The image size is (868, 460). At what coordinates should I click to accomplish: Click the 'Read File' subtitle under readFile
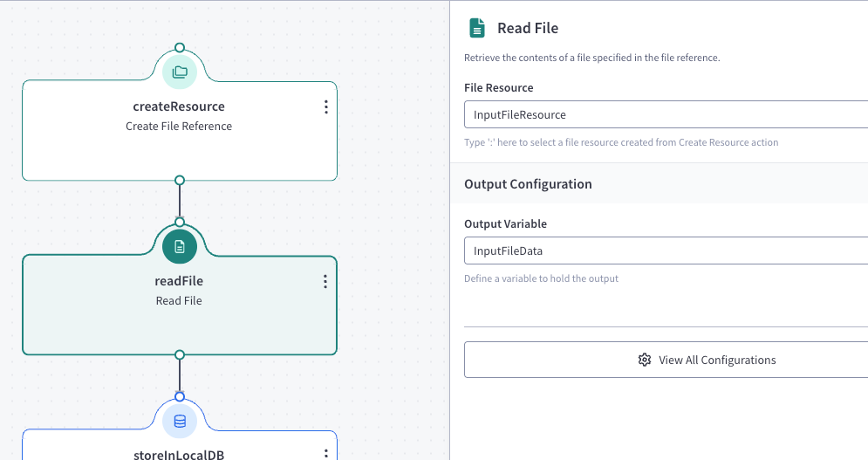[x=179, y=301]
